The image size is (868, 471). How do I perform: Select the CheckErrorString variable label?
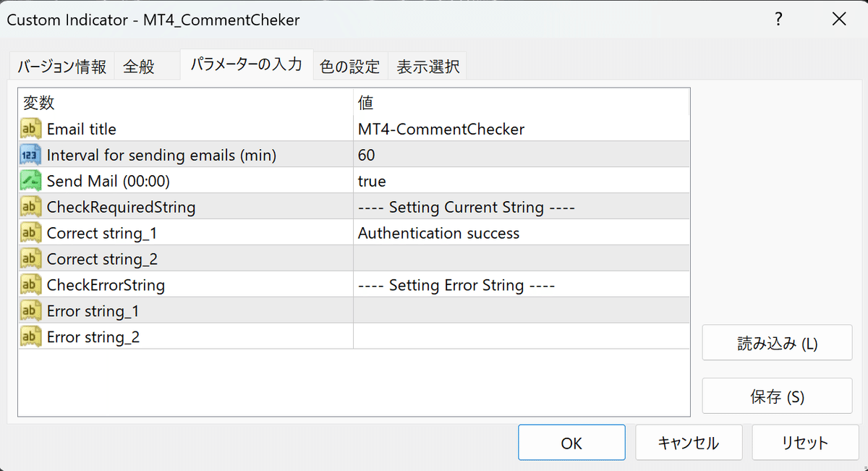point(106,285)
